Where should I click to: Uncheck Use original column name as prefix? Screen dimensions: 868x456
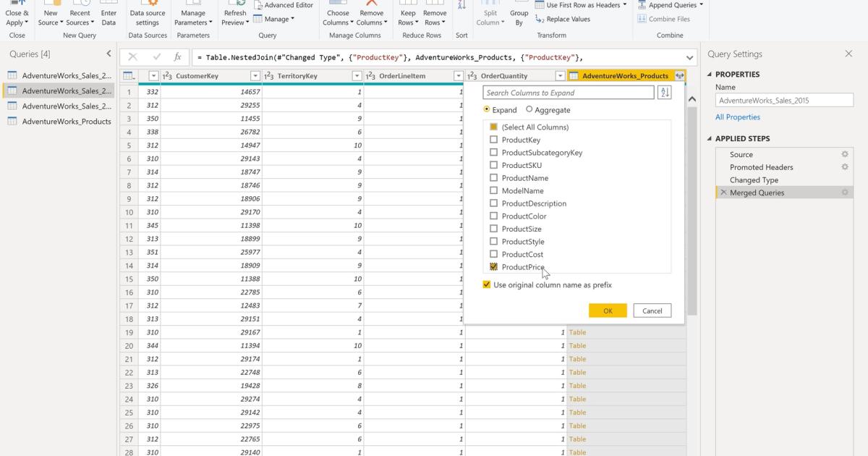point(488,284)
